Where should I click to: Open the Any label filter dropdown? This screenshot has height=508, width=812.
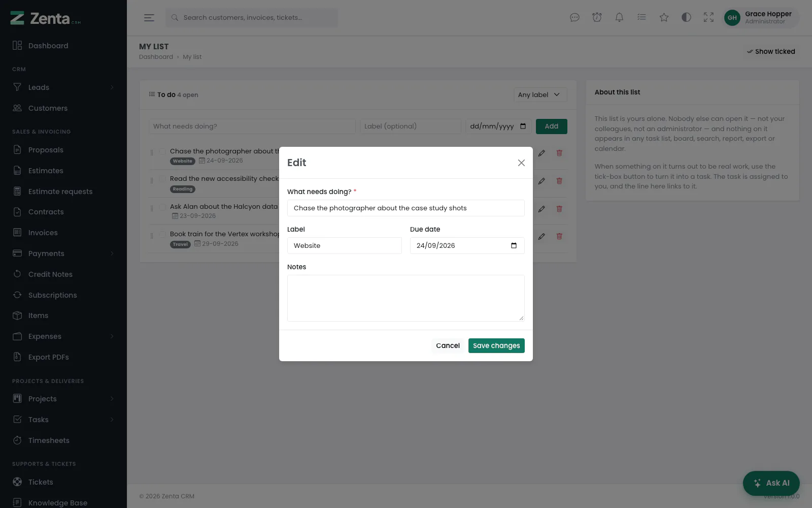coord(540,95)
